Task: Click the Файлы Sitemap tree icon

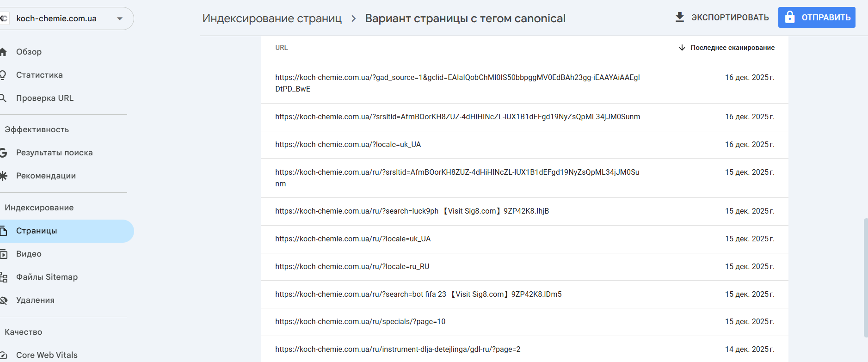Action: (3, 277)
